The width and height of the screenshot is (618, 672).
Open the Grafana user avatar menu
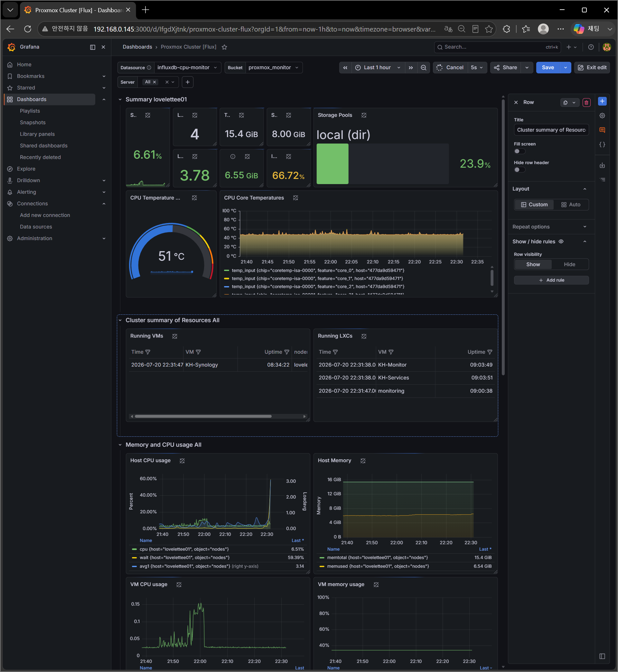[x=607, y=47]
